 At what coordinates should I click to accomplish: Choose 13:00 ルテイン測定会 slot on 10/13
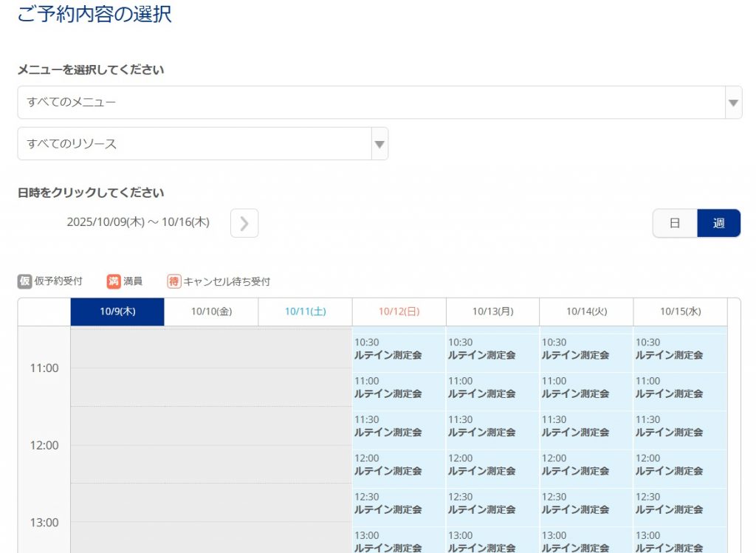tap(492, 541)
